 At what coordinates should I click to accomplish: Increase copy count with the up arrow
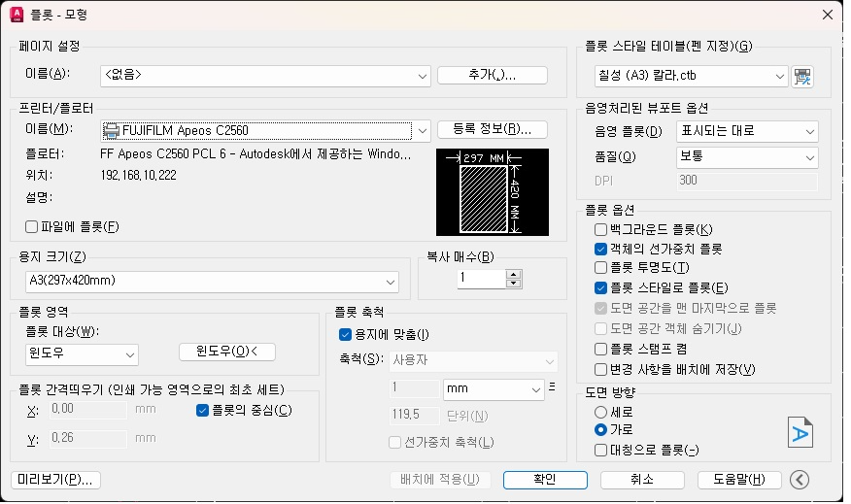(x=514, y=275)
